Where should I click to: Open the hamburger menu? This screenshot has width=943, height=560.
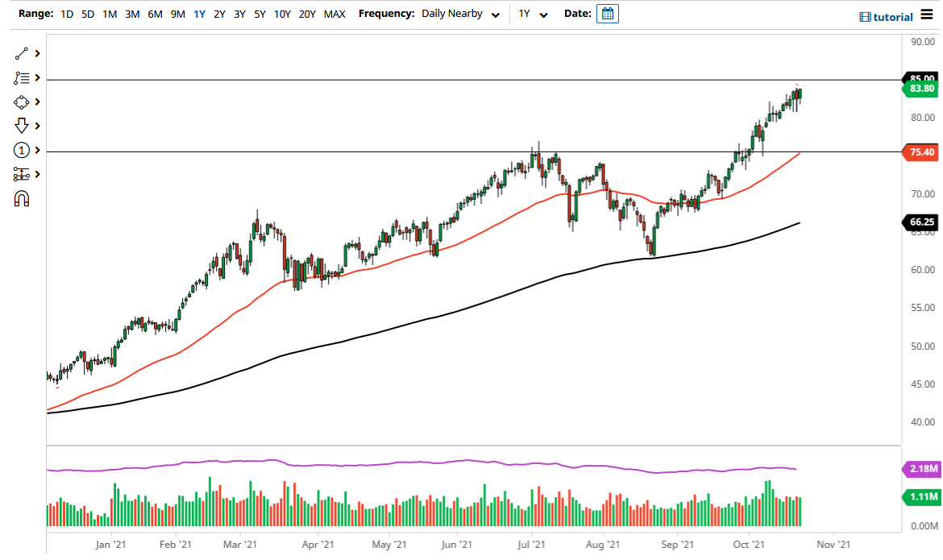click(926, 15)
